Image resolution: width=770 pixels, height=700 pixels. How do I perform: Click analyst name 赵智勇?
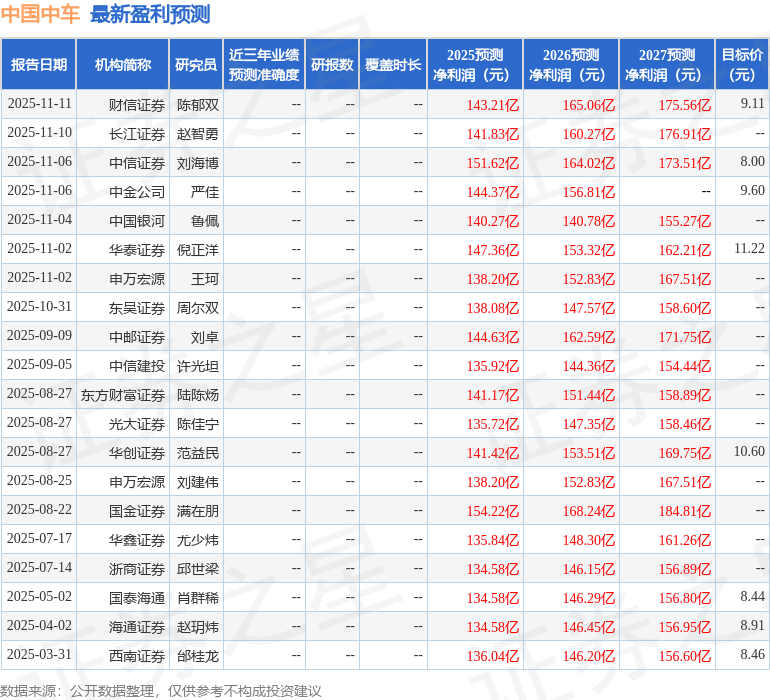click(198, 133)
